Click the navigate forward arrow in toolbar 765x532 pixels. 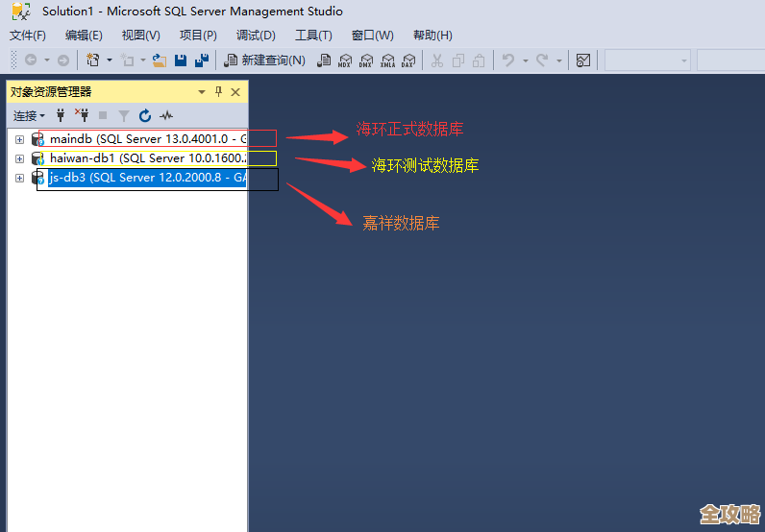[x=62, y=60]
